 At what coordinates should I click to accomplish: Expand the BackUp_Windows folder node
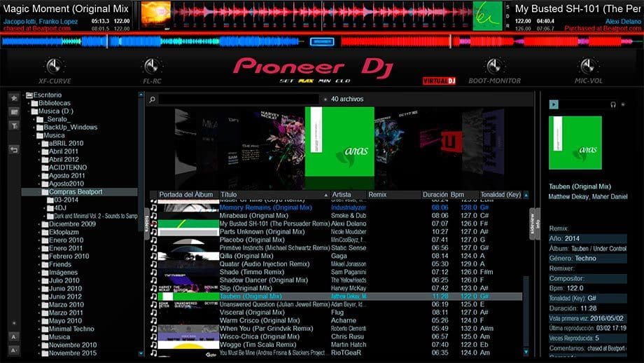pos(34,128)
